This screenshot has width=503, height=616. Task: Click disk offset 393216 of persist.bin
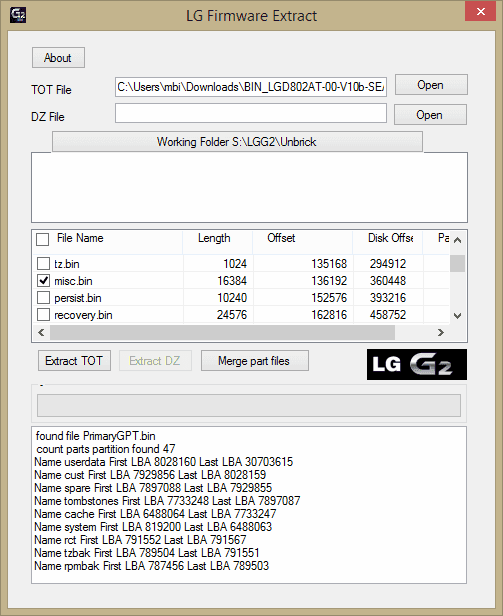tap(387, 298)
